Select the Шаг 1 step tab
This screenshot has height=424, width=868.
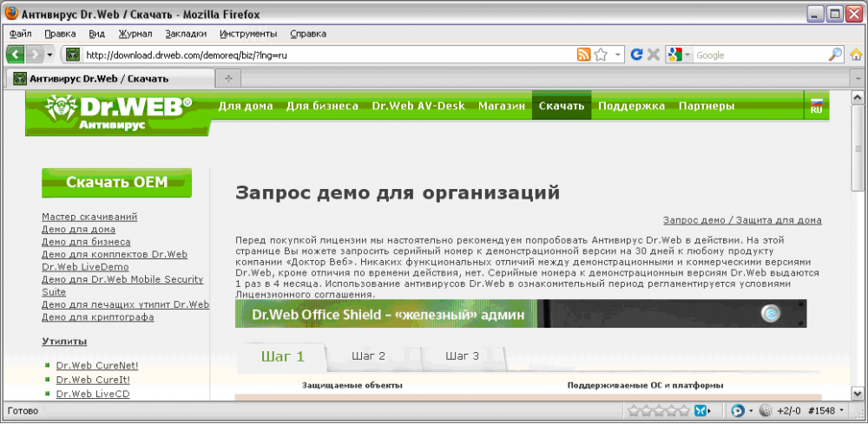coord(283,356)
